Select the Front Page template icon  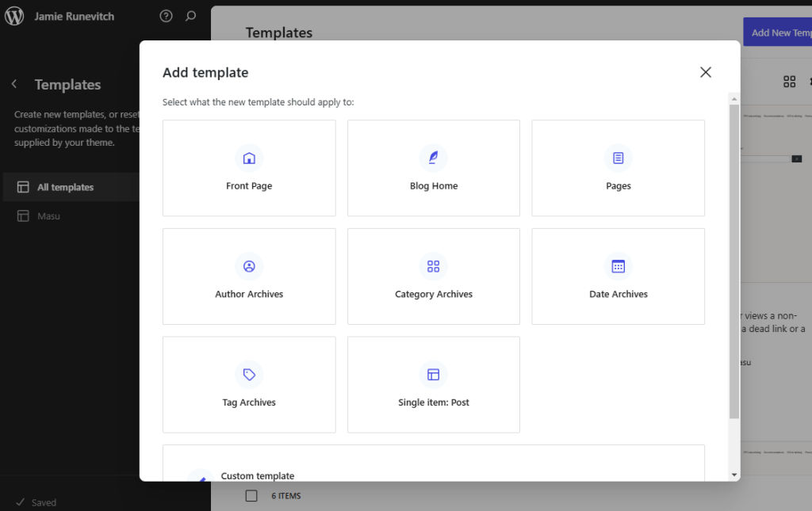(x=249, y=158)
